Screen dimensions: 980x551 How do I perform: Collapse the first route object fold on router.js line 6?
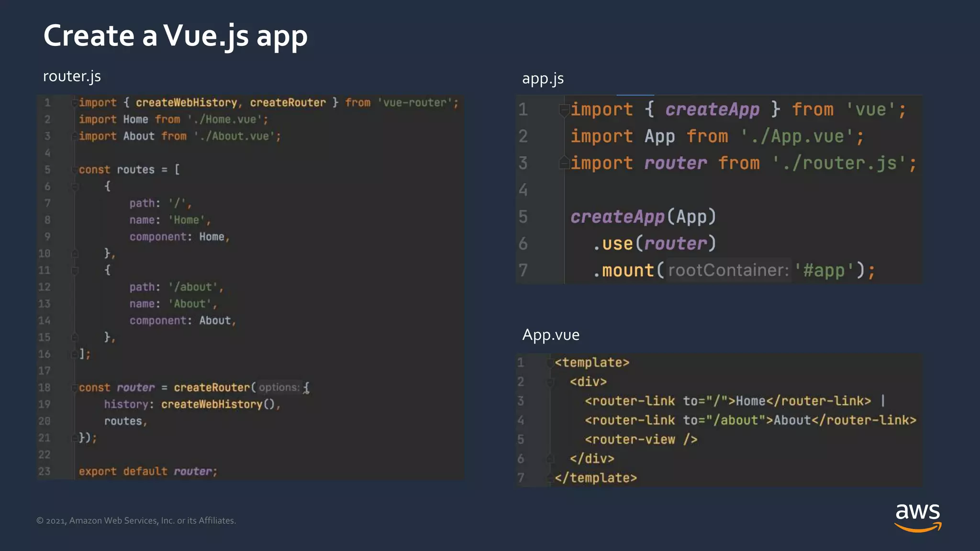[75, 187]
